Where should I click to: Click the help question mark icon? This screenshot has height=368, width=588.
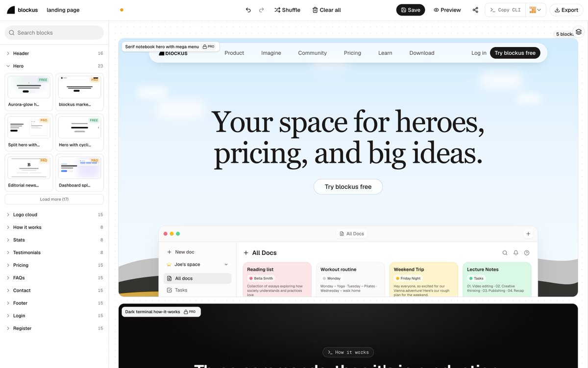527,253
